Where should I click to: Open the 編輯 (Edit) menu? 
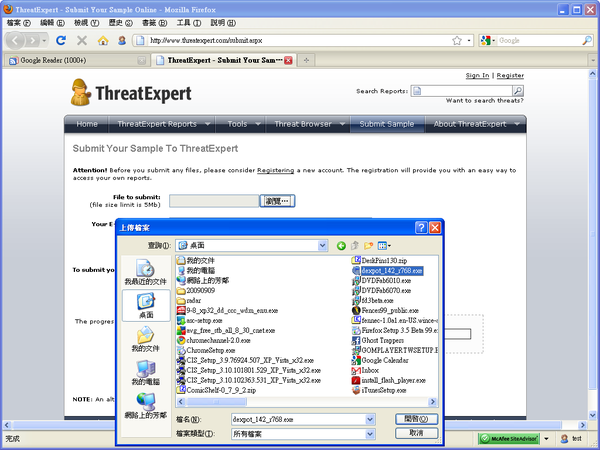coord(52,23)
